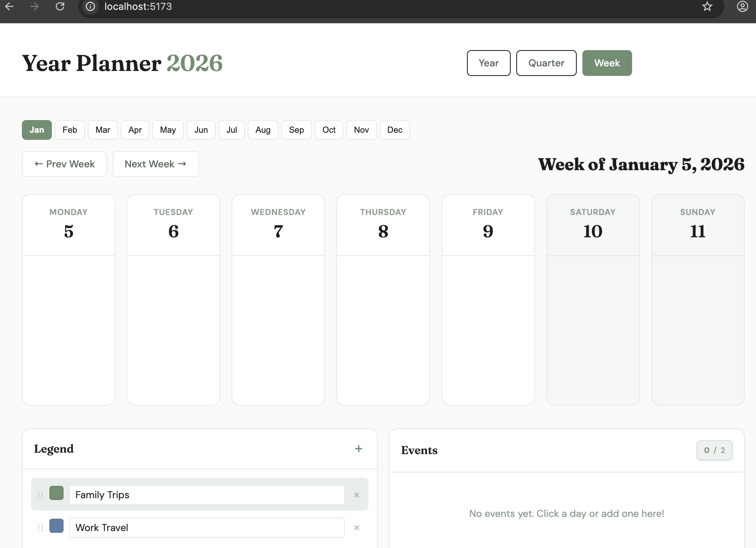The height and width of the screenshot is (548, 756).
Task: Click the browser reload icon
Action: point(60,6)
